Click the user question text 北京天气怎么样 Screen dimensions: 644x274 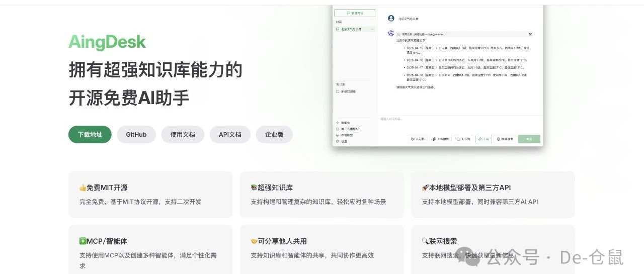(x=409, y=19)
